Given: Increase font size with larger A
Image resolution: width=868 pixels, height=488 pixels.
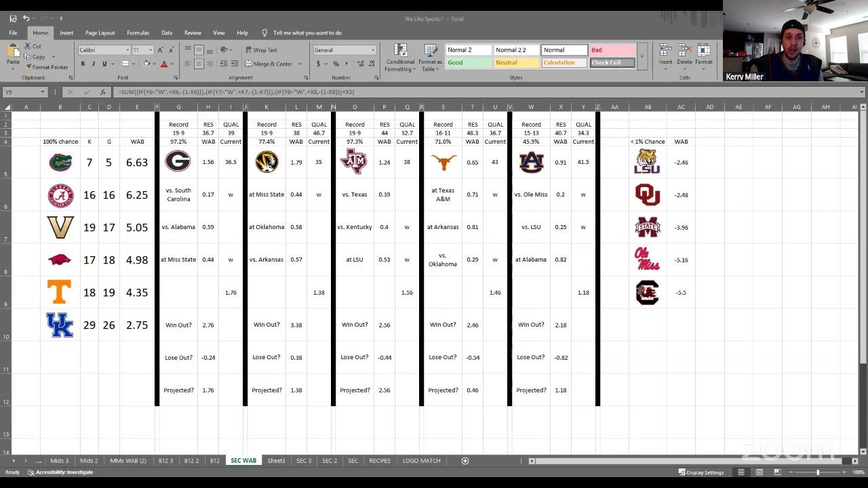Looking at the screenshot, I should [161, 50].
